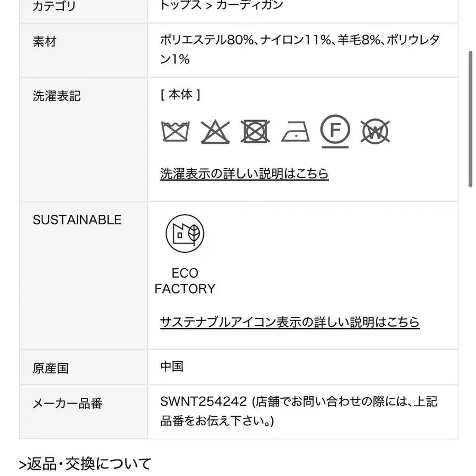Click the Eco Factory sustainable icon

[185, 234]
